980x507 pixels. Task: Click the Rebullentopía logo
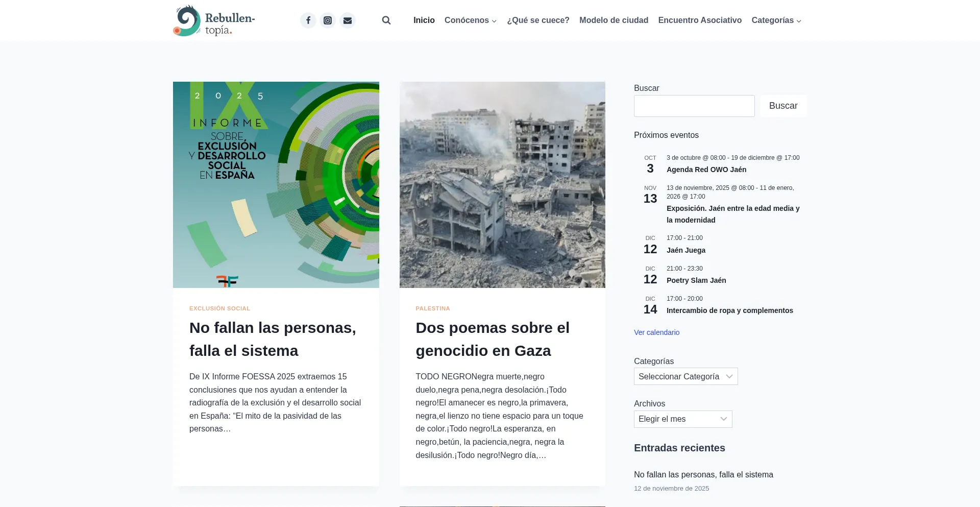(x=214, y=21)
